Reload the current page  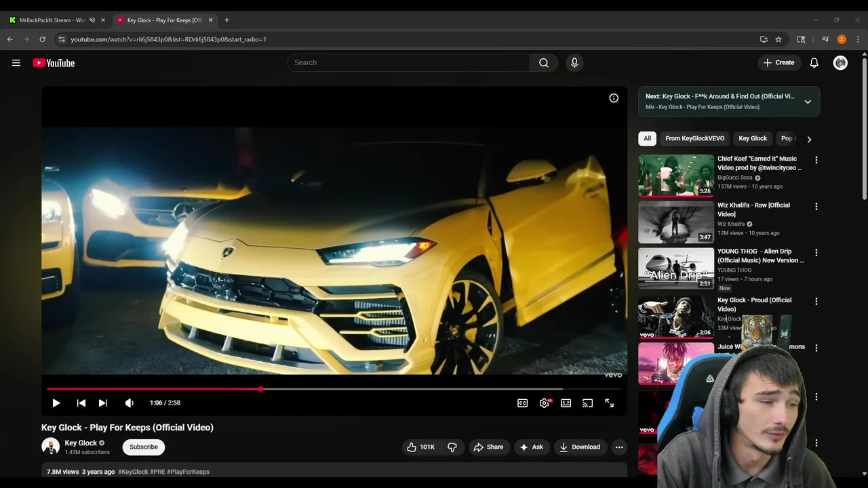point(42,39)
